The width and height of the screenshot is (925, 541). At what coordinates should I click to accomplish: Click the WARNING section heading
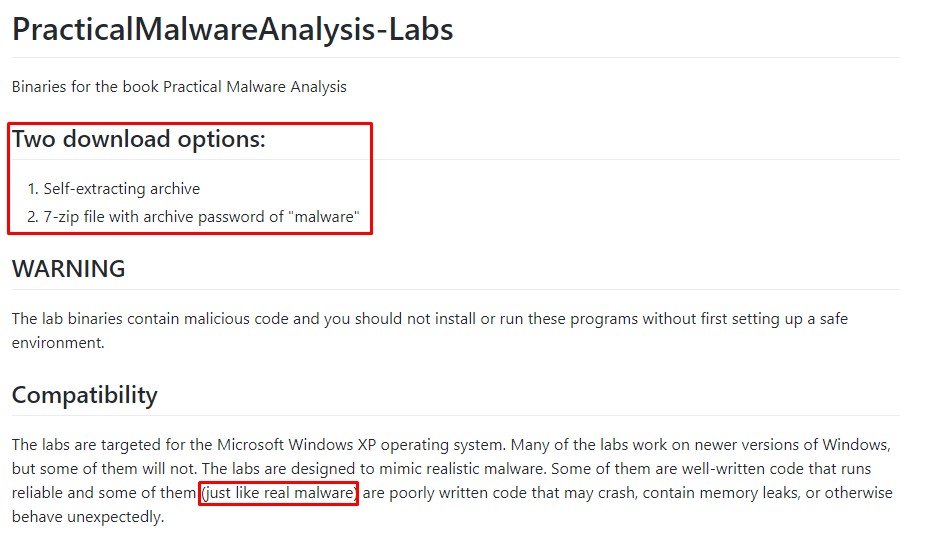coord(68,268)
